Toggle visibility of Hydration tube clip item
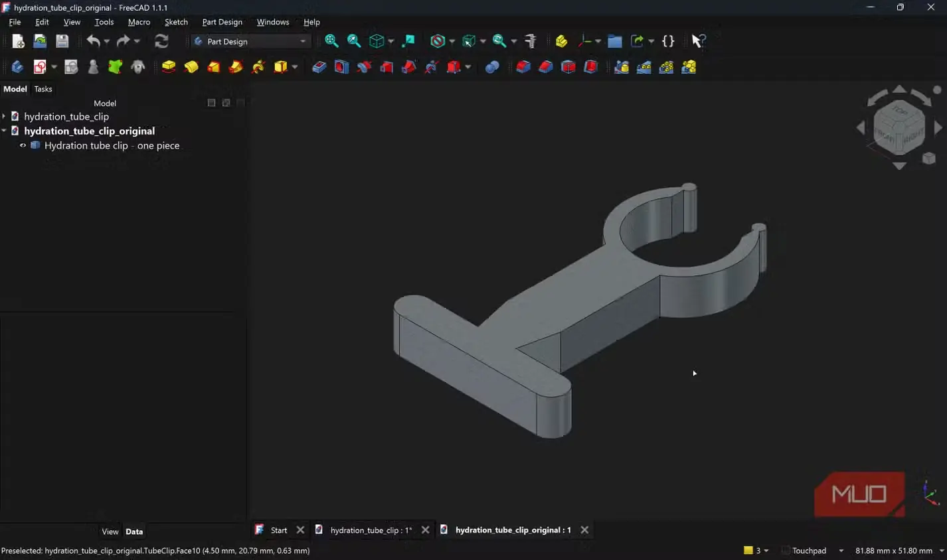 [x=23, y=145]
